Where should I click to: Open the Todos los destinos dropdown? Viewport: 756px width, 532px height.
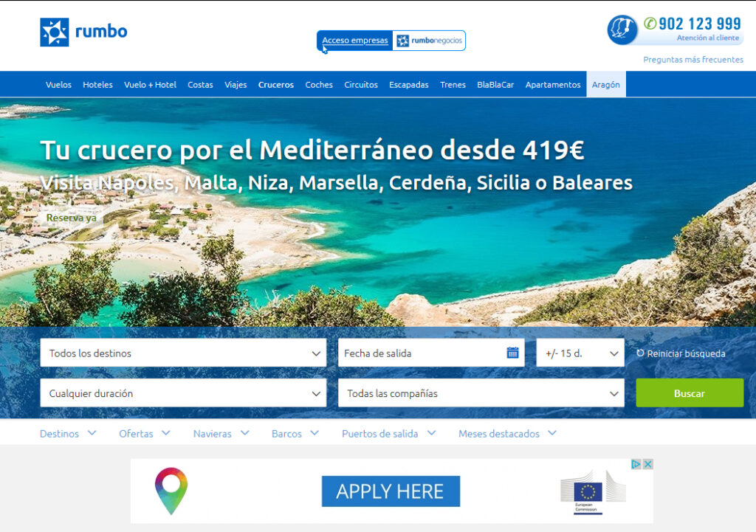(183, 353)
